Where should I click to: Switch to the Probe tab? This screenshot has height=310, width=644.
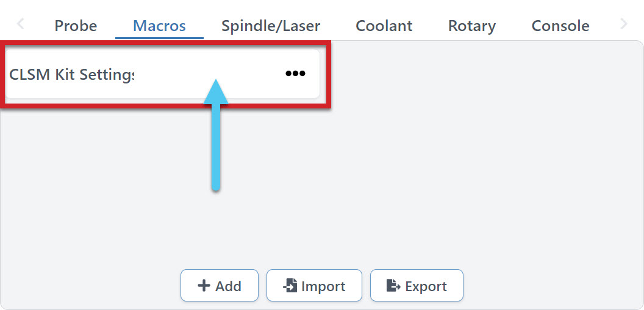pyautogui.click(x=76, y=26)
